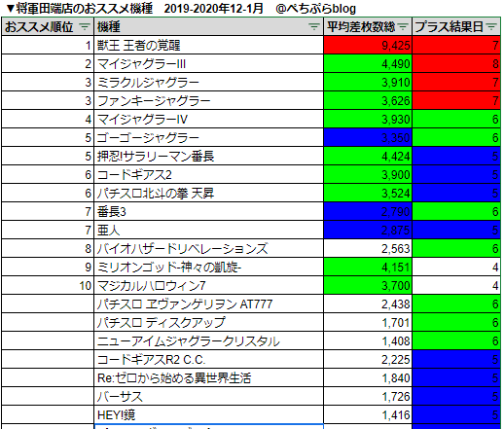
Task: Select the cell ゴーゴージャグラー
Action: pos(208,137)
